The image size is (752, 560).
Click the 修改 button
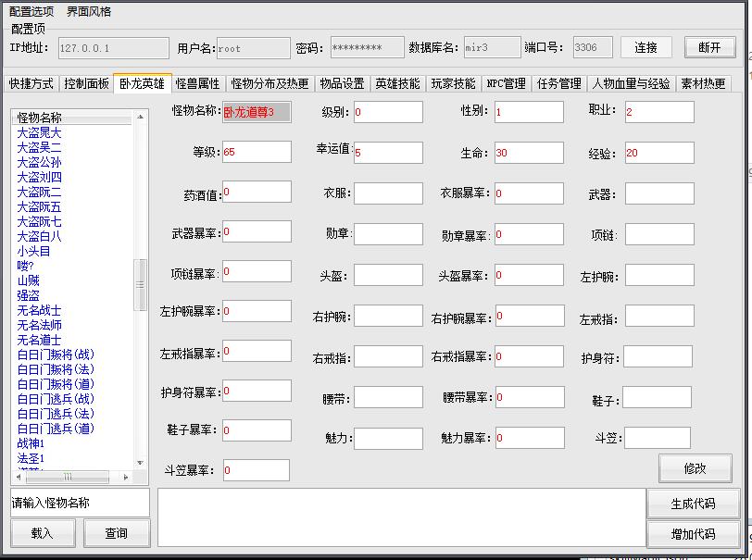click(695, 468)
